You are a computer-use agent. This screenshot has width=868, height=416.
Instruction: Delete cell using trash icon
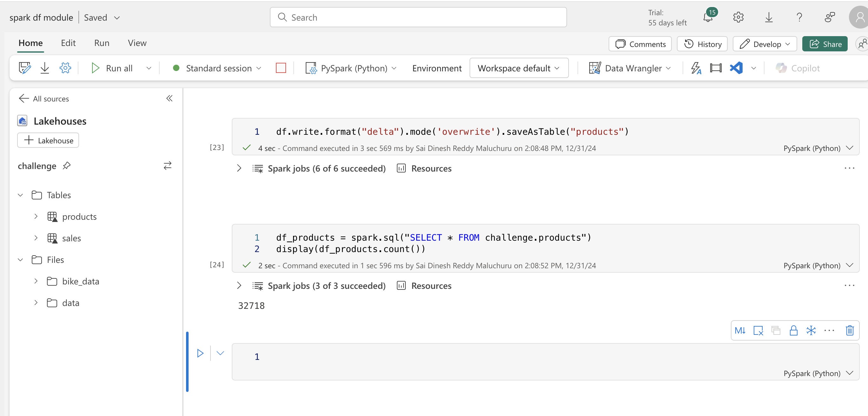point(850,330)
